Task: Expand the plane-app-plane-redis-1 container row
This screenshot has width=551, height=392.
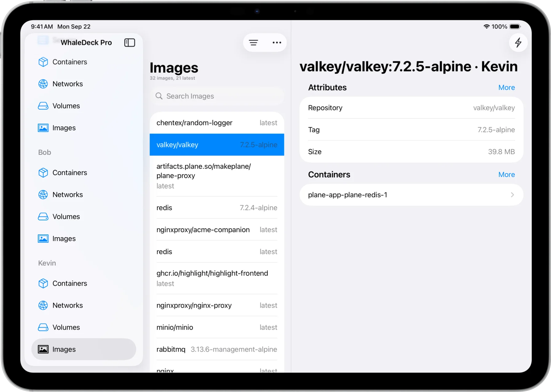Action: (x=411, y=194)
